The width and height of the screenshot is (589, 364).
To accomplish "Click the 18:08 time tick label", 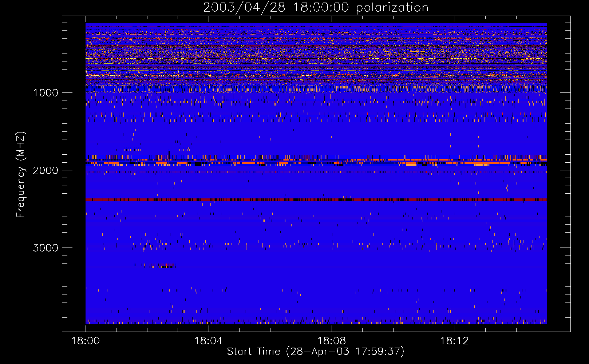I will [x=331, y=341].
